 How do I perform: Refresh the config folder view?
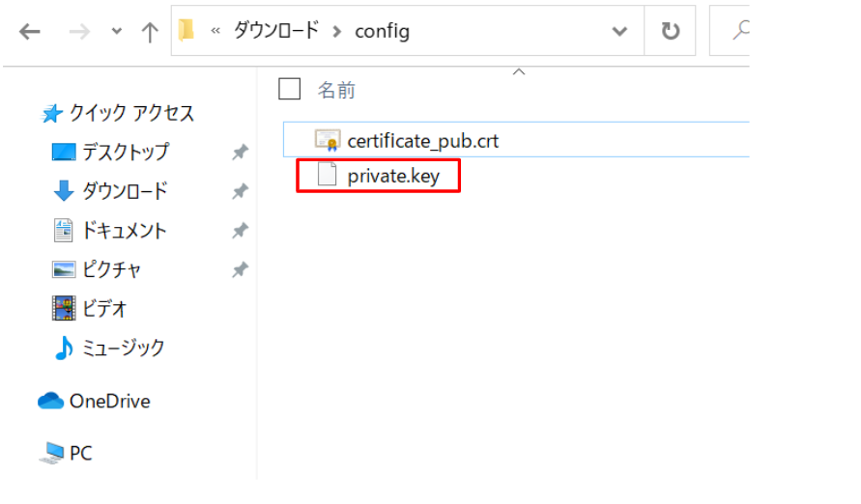(670, 31)
